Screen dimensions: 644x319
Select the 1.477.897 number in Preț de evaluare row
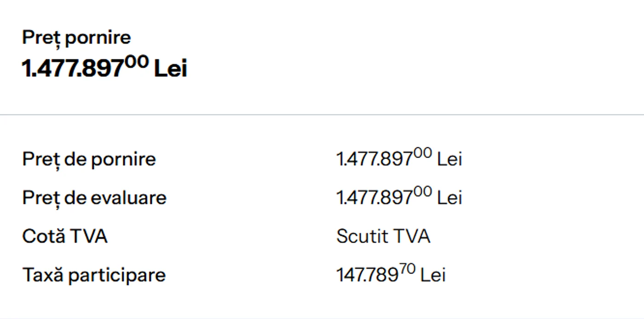click(374, 198)
